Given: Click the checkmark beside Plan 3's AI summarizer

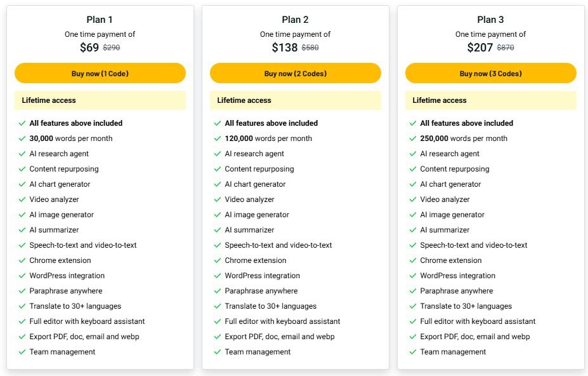Looking at the screenshot, I should tap(412, 230).
